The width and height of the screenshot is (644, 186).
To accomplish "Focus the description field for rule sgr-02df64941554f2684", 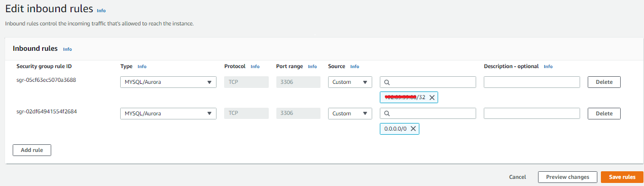I will point(532,114).
